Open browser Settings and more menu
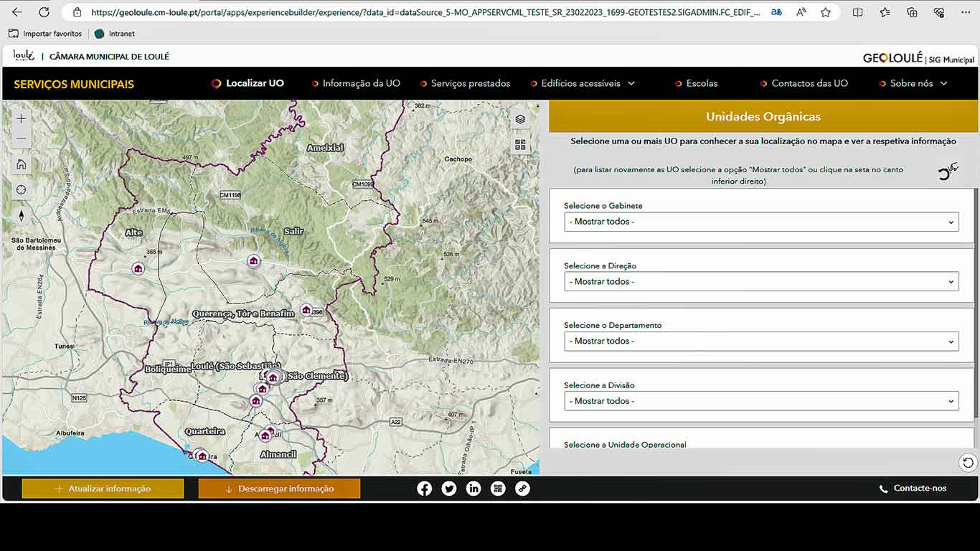This screenshot has height=551, width=980. (x=966, y=12)
